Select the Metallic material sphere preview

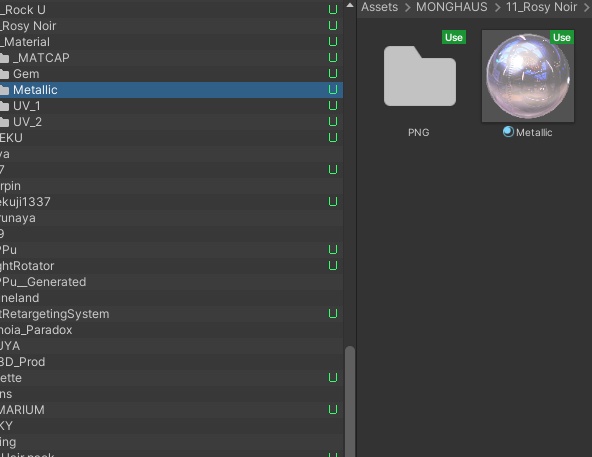pyautogui.click(x=528, y=76)
